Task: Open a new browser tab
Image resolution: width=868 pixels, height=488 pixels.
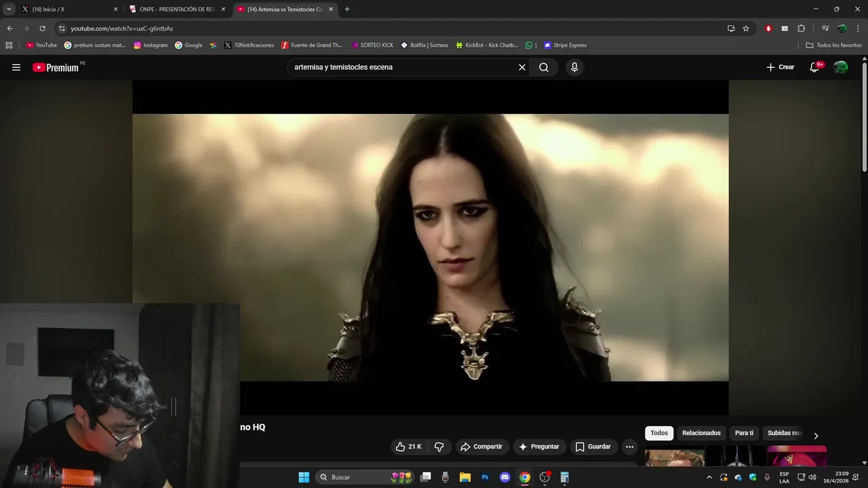Action: [x=347, y=9]
